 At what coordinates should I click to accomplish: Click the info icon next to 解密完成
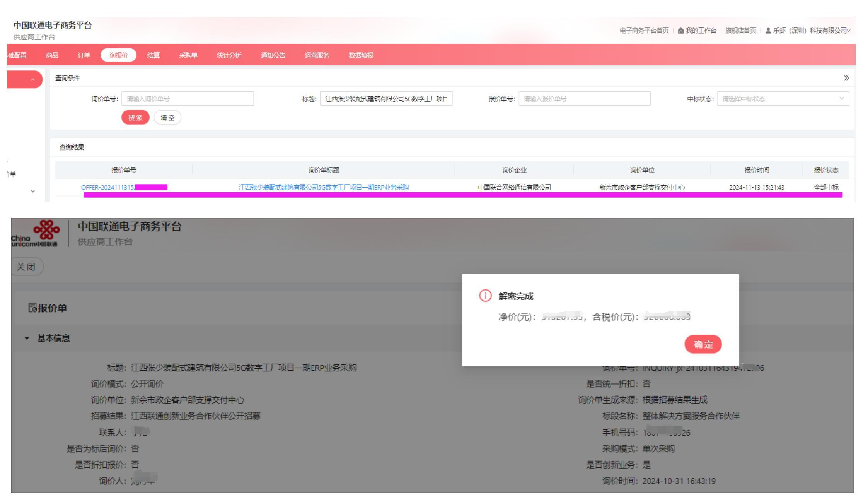click(x=485, y=296)
